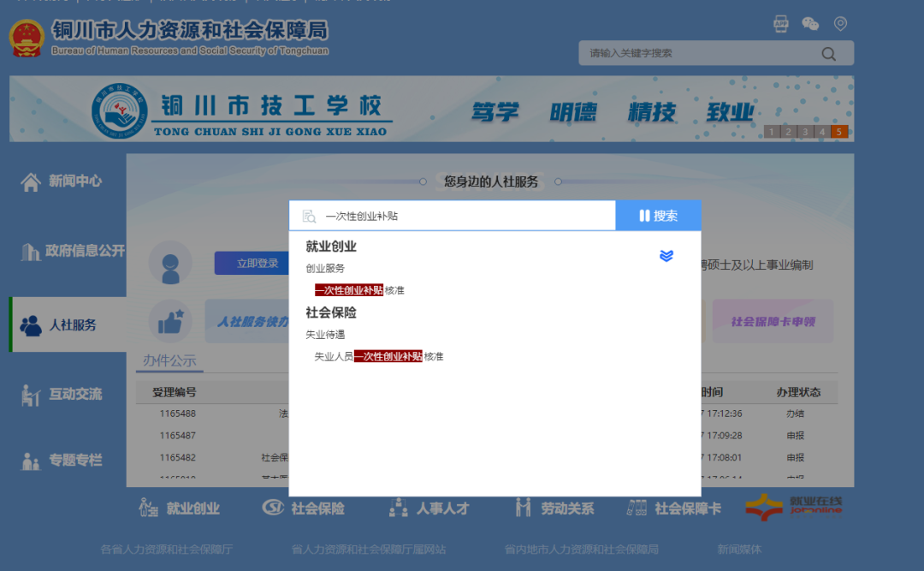Click the location pin icon in header
The height and width of the screenshot is (571, 924).
(840, 24)
